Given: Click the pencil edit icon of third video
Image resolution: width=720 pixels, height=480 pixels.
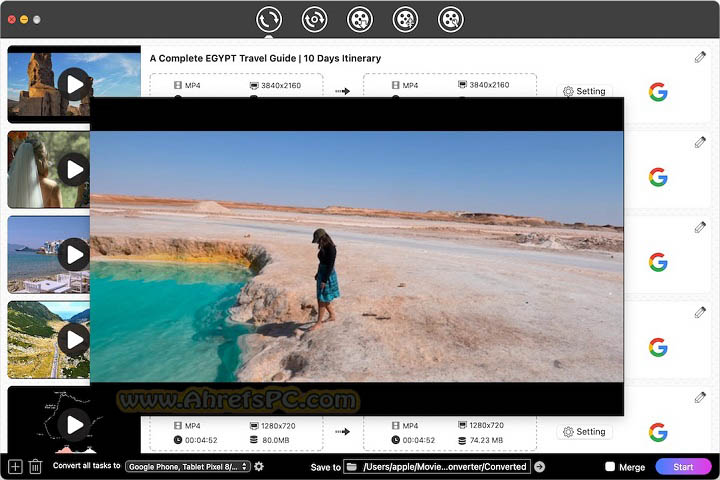Looking at the screenshot, I should [700, 227].
